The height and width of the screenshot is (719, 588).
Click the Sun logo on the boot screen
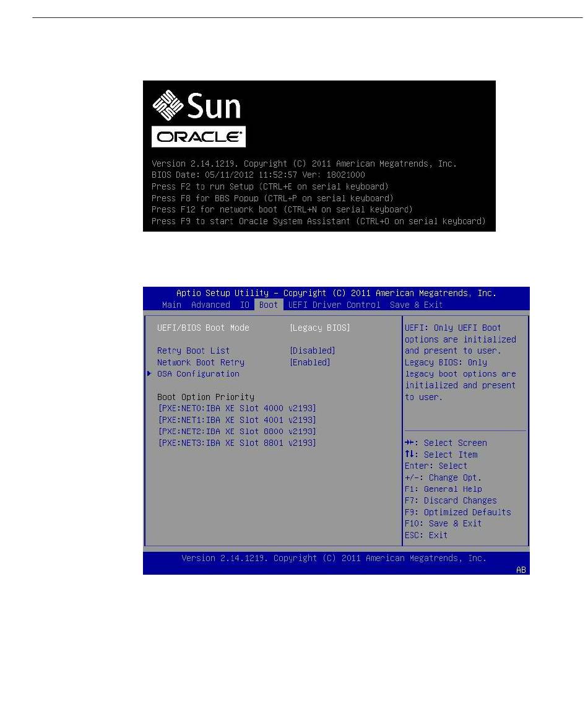pyautogui.click(x=197, y=105)
